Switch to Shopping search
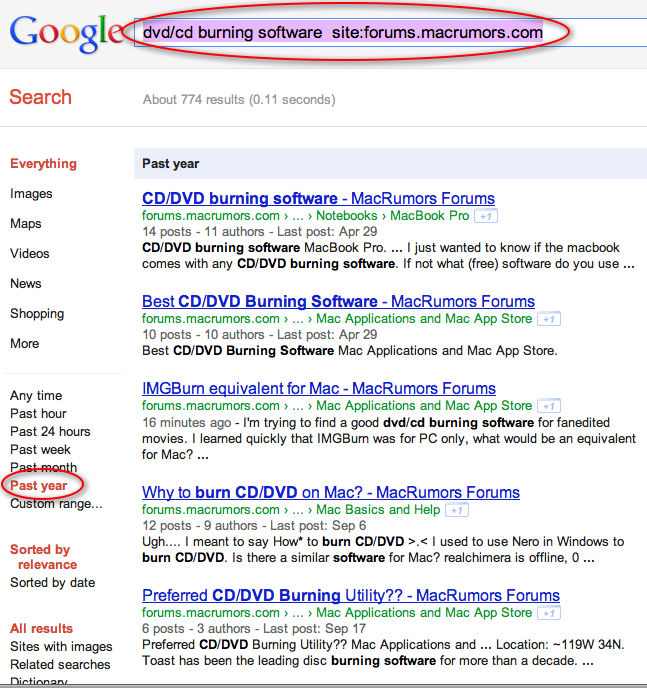Viewport: 647px width, 688px height. [37, 314]
